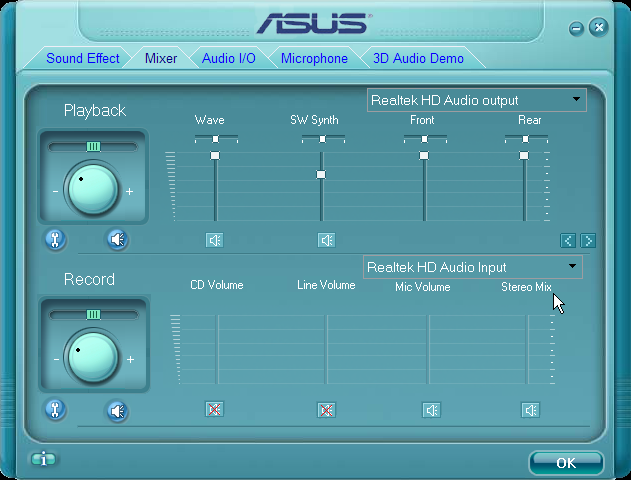Click Record master balance slider
Screen dimensions: 631x480
[x=93, y=314]
